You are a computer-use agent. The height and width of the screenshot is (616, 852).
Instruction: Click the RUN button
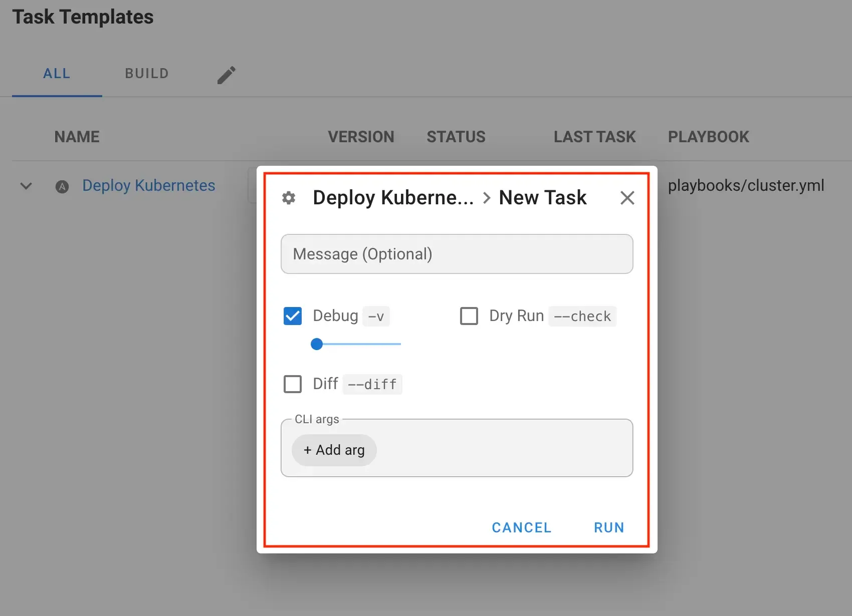coord(608,527)
